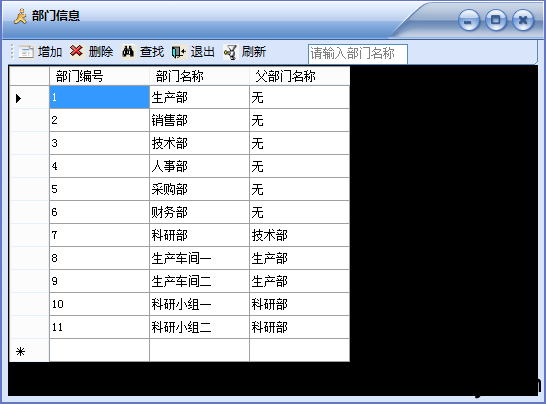Click the 刷新 refresh icon
The image size is (546, 404).
(x=230, y=52)
